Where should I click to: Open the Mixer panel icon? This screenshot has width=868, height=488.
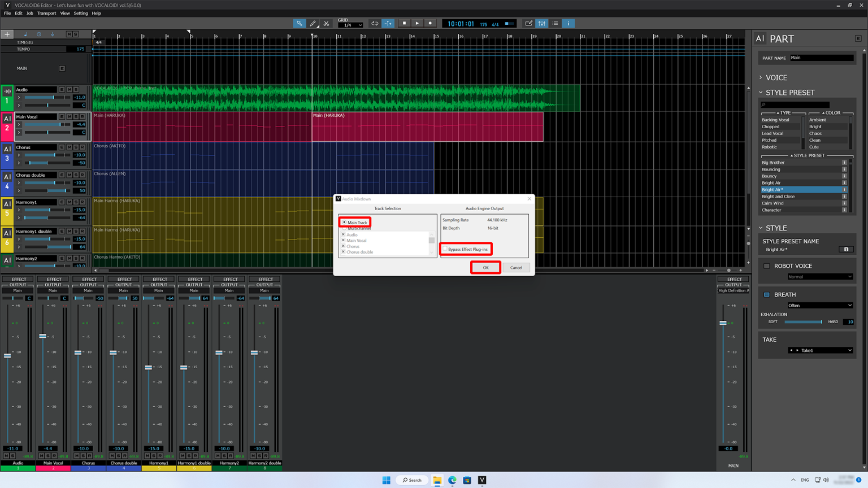(541, 23)
